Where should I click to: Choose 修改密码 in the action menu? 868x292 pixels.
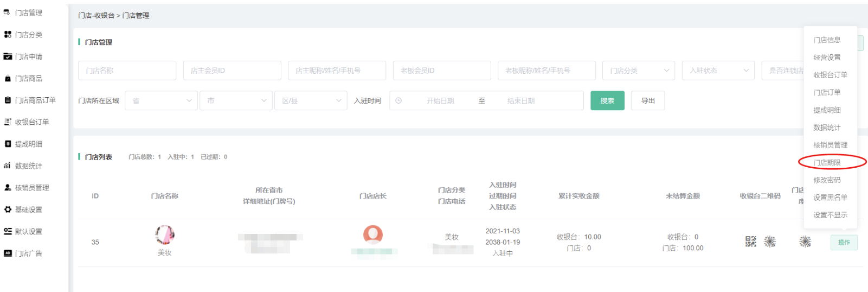pyautogui.click(x=827, y=180)
